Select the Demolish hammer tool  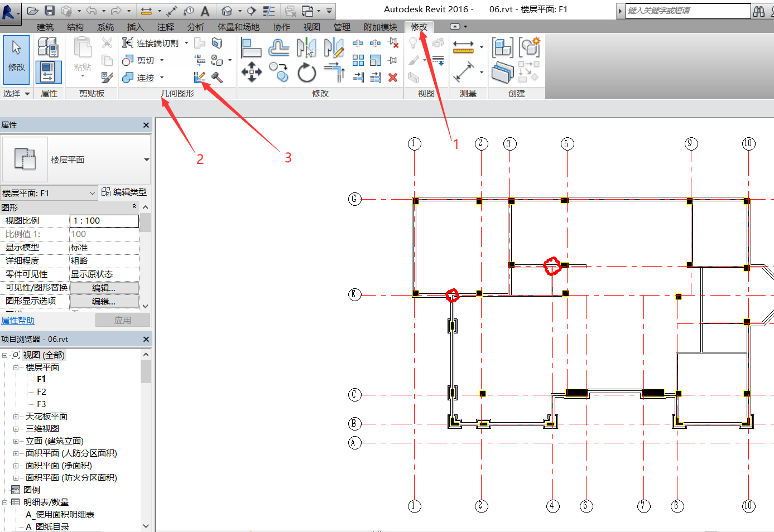coord(217,78)
